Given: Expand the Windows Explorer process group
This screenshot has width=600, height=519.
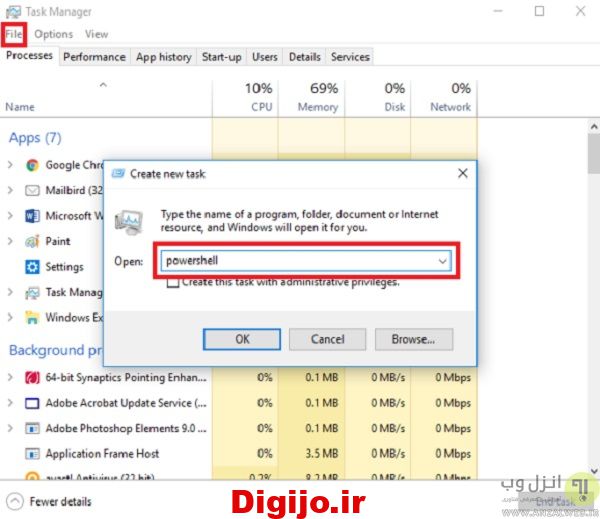Looking at the screenshot, I should click(10, 318).
